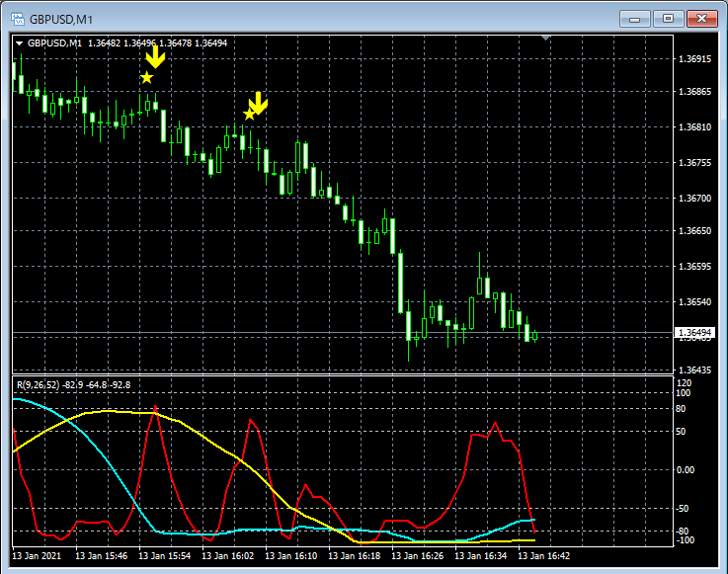
Task: Select the first yellow star marker
Action: coord(147,77)
